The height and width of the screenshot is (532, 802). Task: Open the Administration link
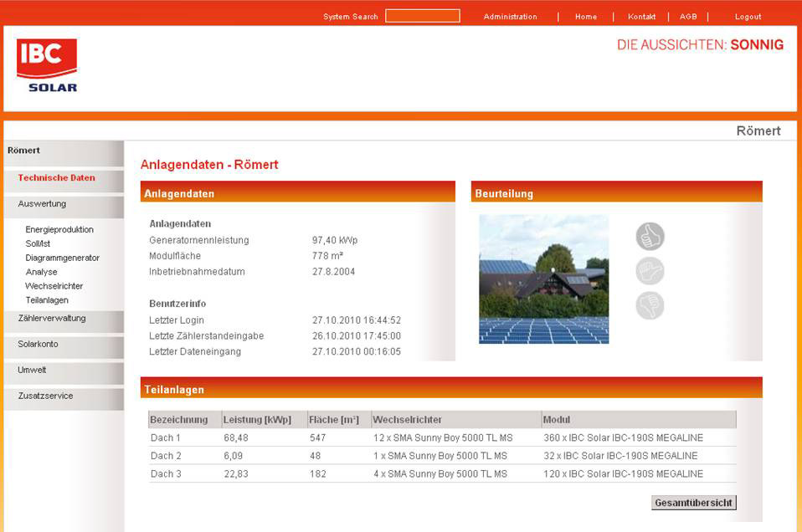click(511, 17)
